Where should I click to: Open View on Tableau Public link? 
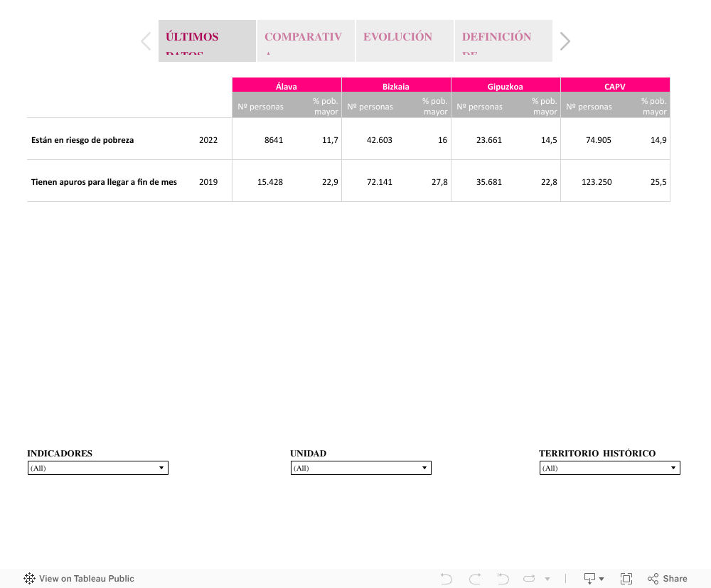point(79,579)
